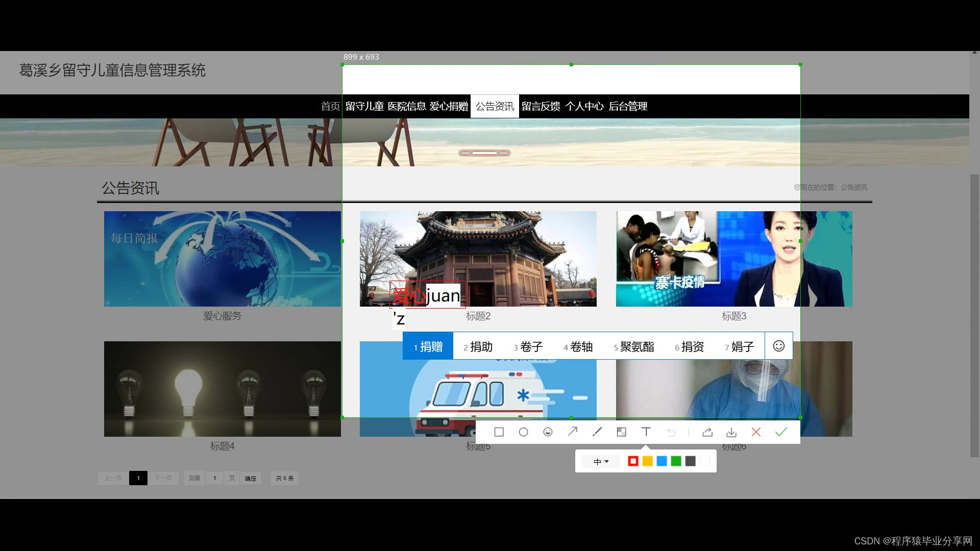Select IME candidate 捐助
The height and width of the screenshot is (551, 980).
[x=478, y=347]
